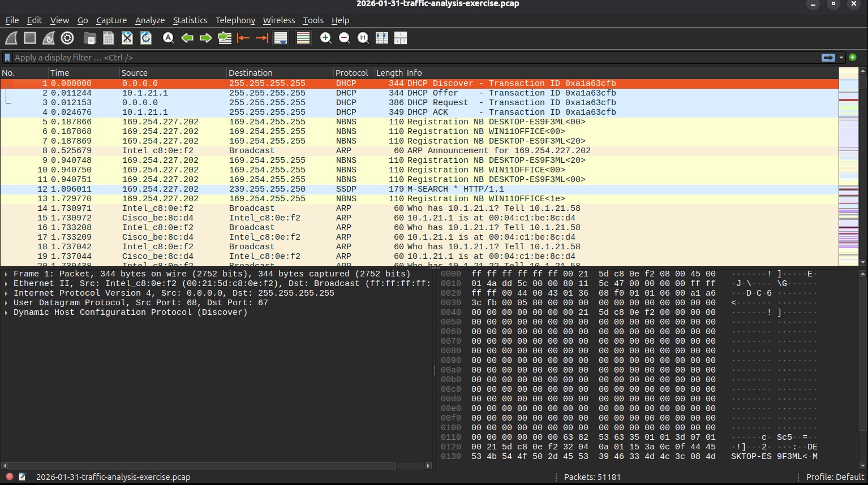Restart the current capture
This screenshot has width=868, height=485.
tap(49, 38)
